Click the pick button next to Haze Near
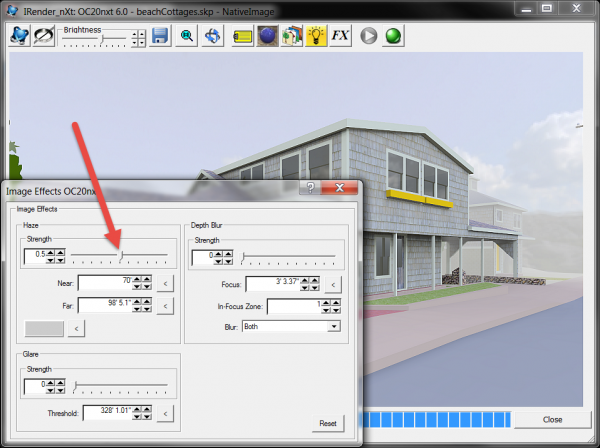Viewport: 600px width, 448px height. [x=168, y=283]
